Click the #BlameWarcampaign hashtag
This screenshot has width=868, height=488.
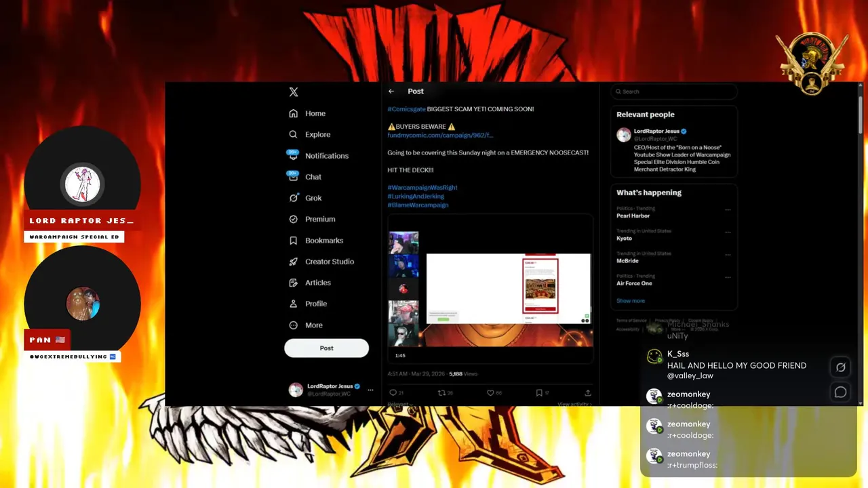418,205
